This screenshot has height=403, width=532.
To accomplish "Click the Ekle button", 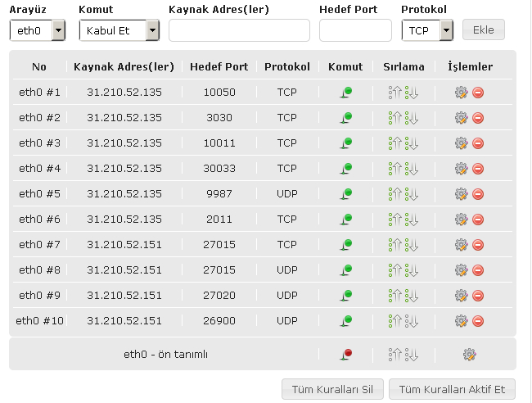I will (484, 29).
